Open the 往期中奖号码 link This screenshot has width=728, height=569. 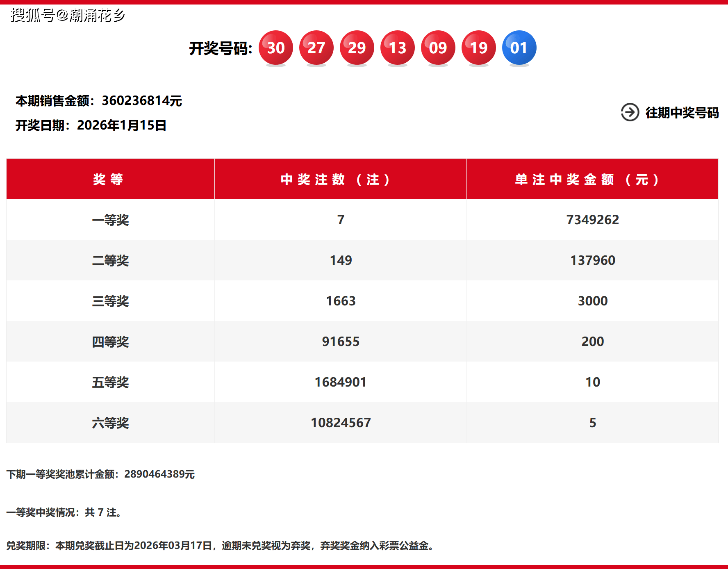click(682, 113)
